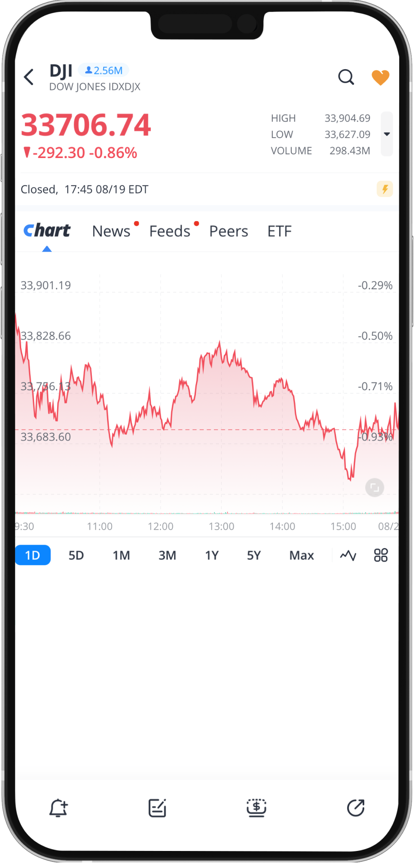
Task: Choose the 3M chart period
Action: point(167,555)
